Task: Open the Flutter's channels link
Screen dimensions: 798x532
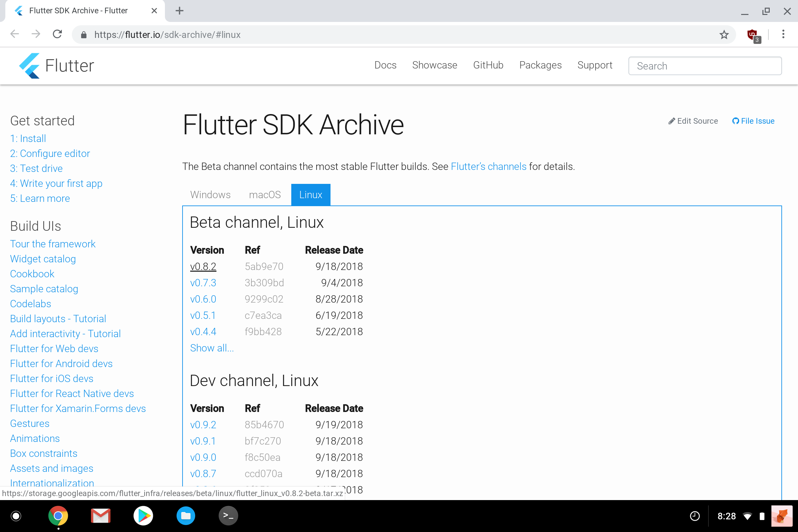Action: [x=488, y=166]
